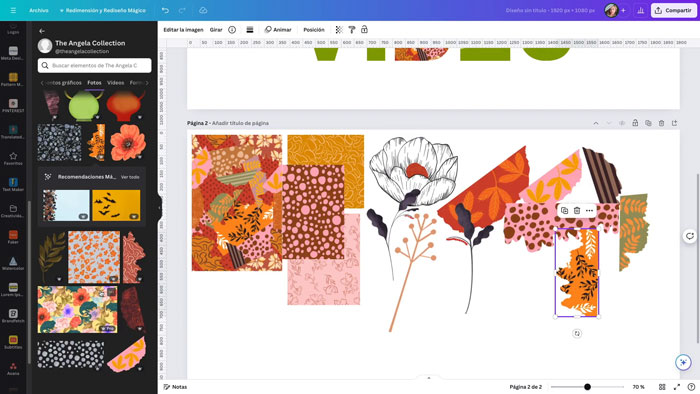Viewport: 700px width, 394px height.
Task: Click the Angela Collection search field
Action: (x=95, y=65)
